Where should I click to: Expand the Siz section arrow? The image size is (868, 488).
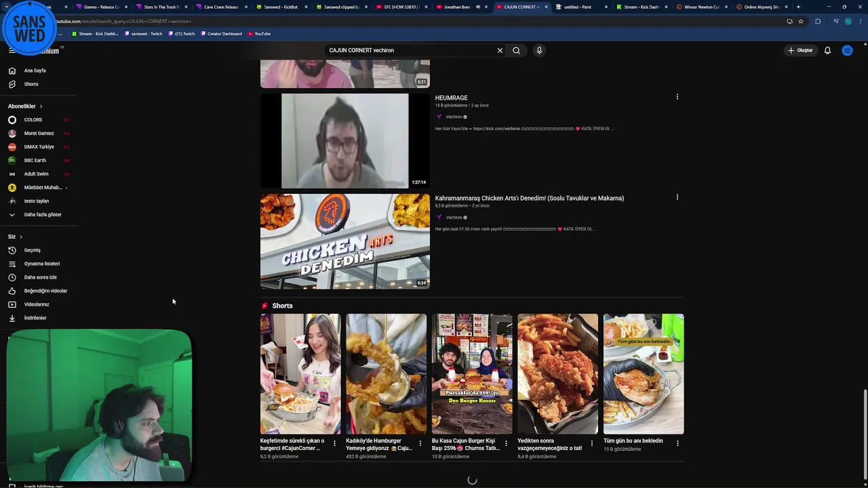point(21,237)
